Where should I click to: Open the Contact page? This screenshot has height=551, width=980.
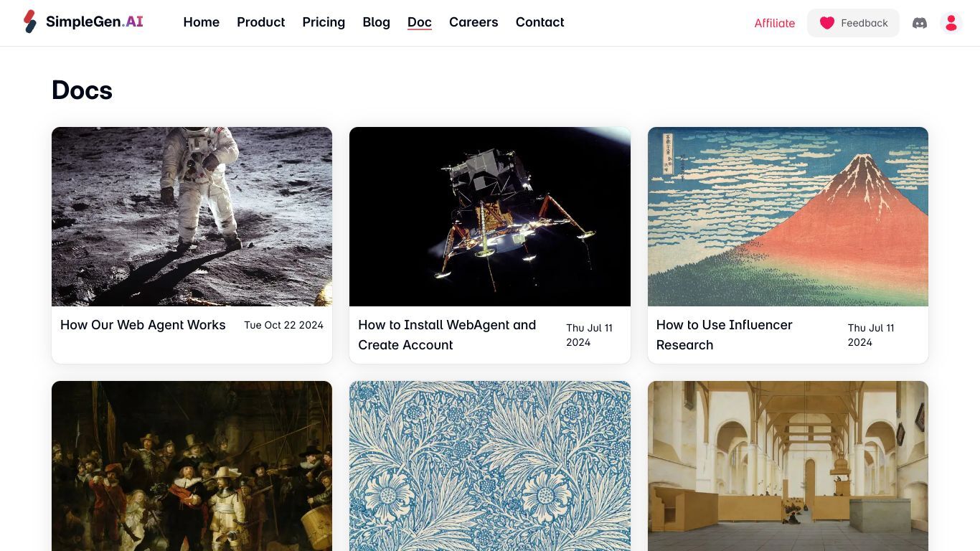540,22
